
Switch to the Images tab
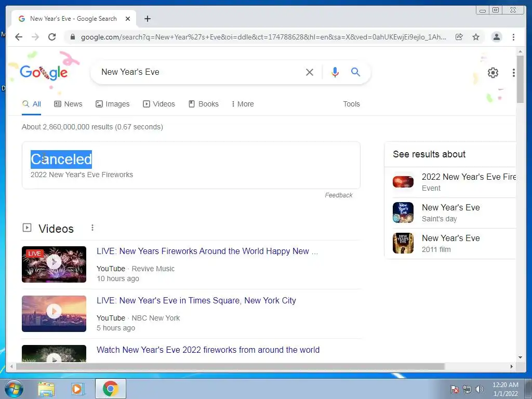point(113,104)
